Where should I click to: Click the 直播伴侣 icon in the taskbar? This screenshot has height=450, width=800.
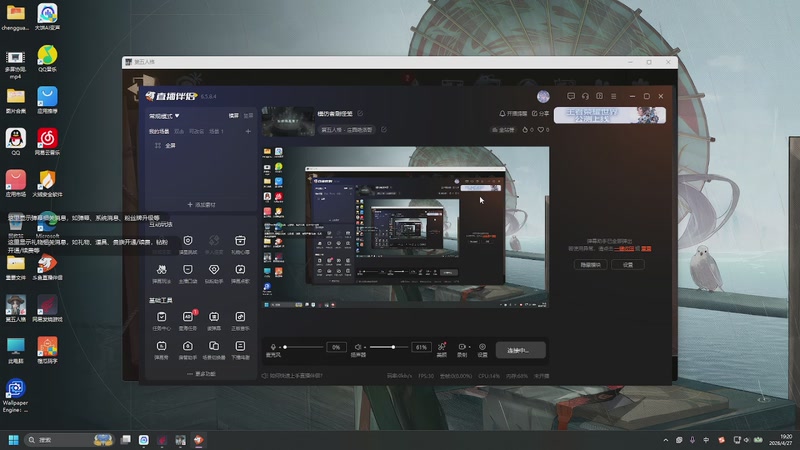tap(198, 440)
